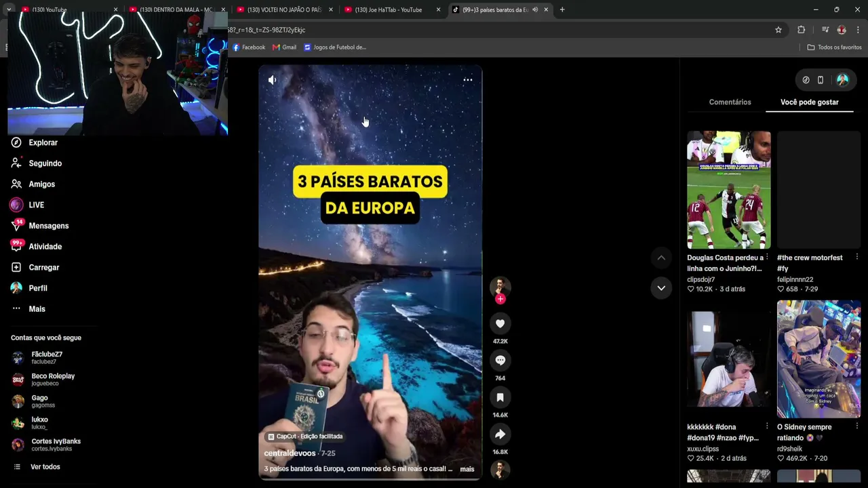
Task: Like the video with the heart icon
Action: (x=500, y=324)
